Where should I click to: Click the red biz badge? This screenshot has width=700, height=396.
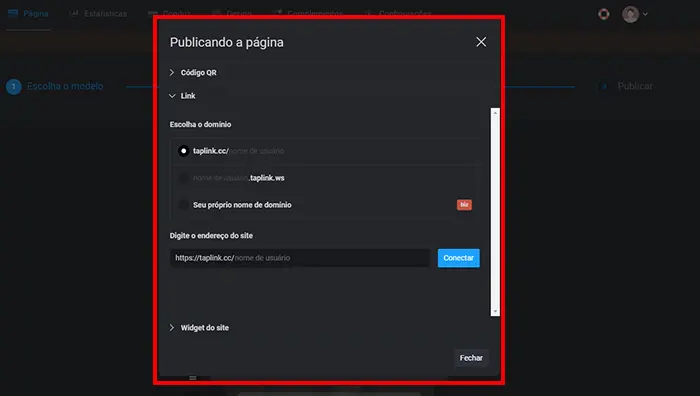[464, 204]
